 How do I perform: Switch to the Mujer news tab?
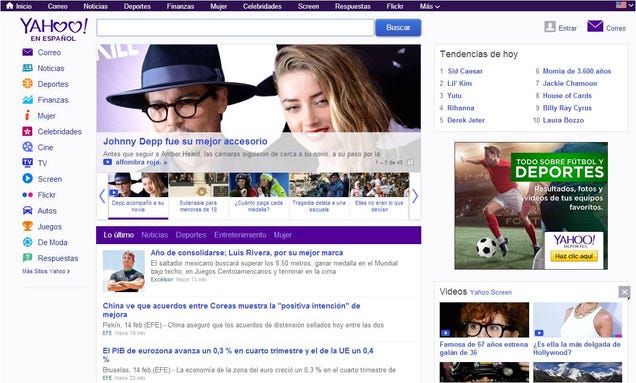pos(282,235)
